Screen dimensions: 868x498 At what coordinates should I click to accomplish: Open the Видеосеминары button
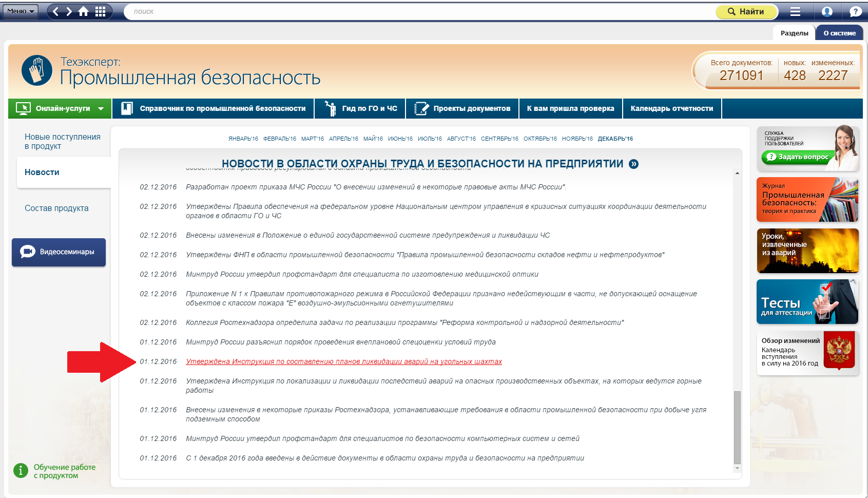click(59, 252)
